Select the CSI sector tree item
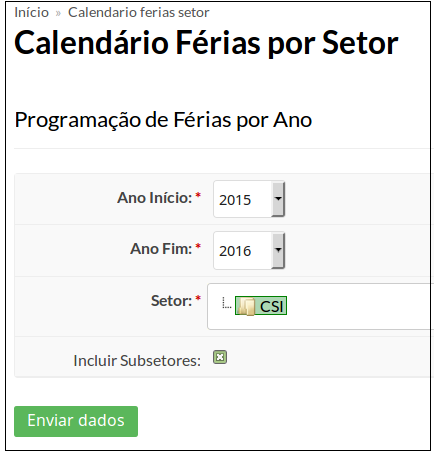Image resolution: width=434 pixels, height=455 pixels. point(261,306)
